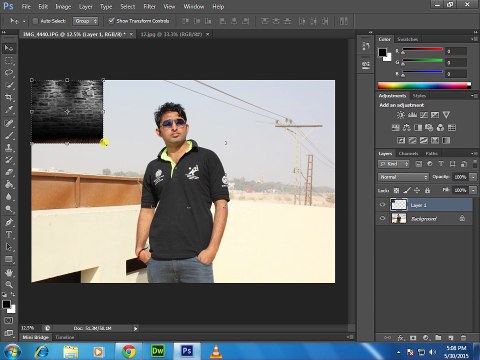Select the Eyedropper tool
Image resolution: width=480 pixels, height=360 pixels.
tap(9, 109)
